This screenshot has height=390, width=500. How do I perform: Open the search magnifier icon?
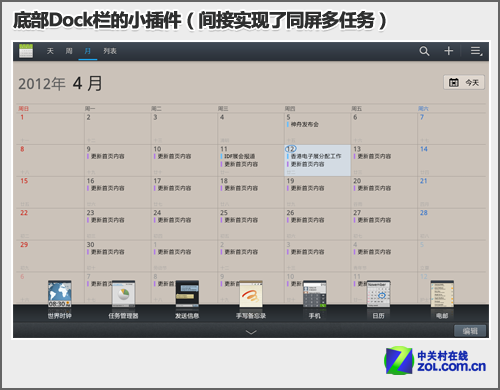pyautogui.click(x=424, y=51)
